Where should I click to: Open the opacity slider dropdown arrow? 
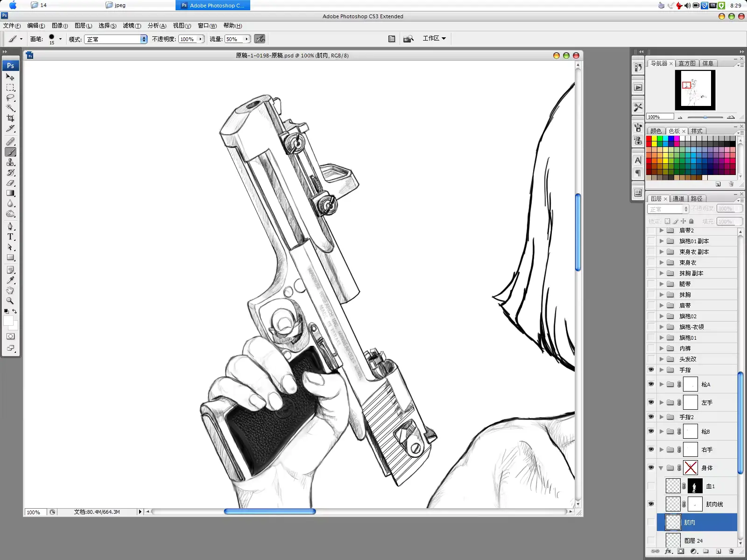[x=200, y=39]
